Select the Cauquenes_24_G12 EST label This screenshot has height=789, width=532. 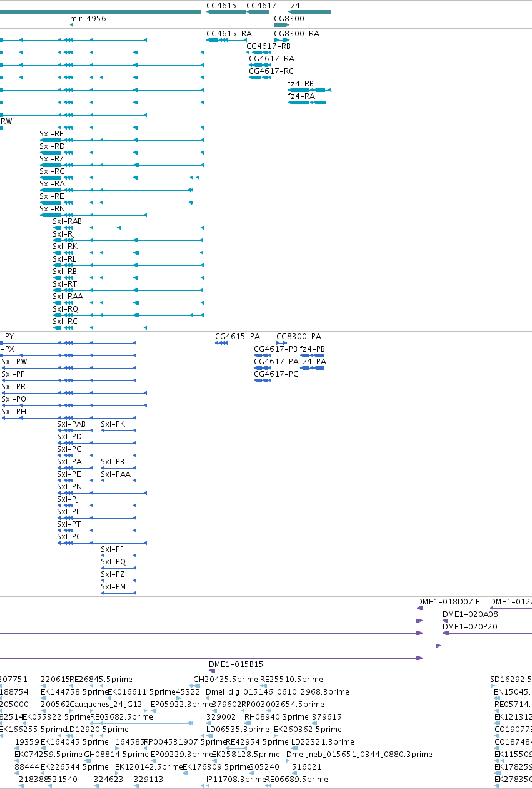tap(106, 705)
